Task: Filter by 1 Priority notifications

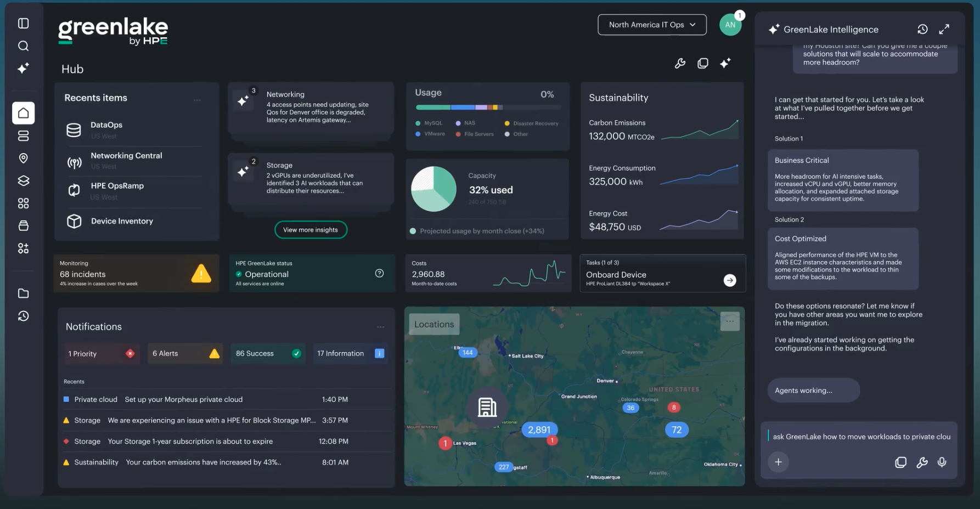Action: 102,354
